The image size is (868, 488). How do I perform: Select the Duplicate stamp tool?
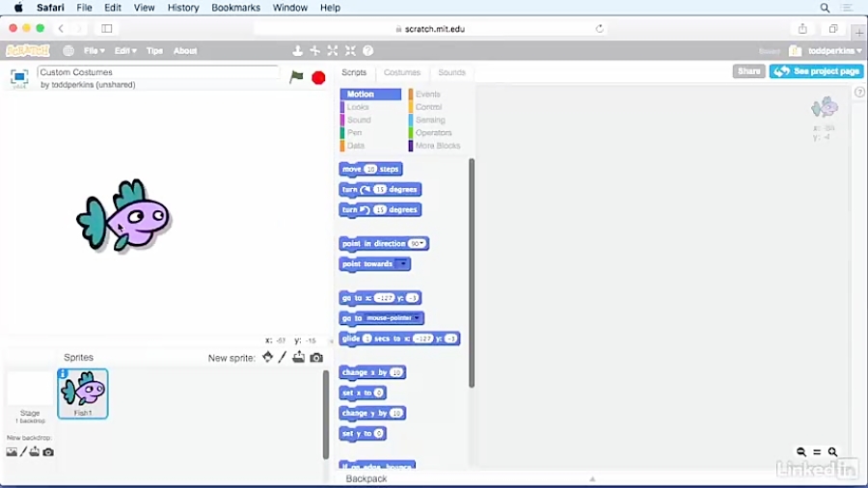297,51
